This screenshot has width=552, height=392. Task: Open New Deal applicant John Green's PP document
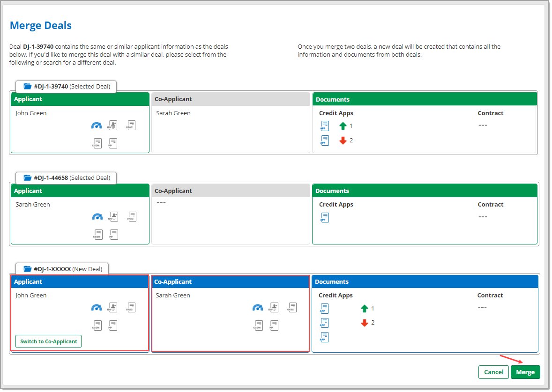(x=112, y=325)
